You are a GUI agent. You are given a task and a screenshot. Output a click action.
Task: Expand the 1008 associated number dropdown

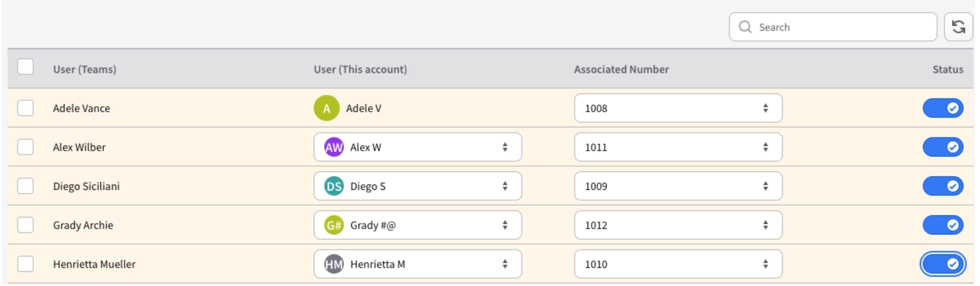point(678,108)
